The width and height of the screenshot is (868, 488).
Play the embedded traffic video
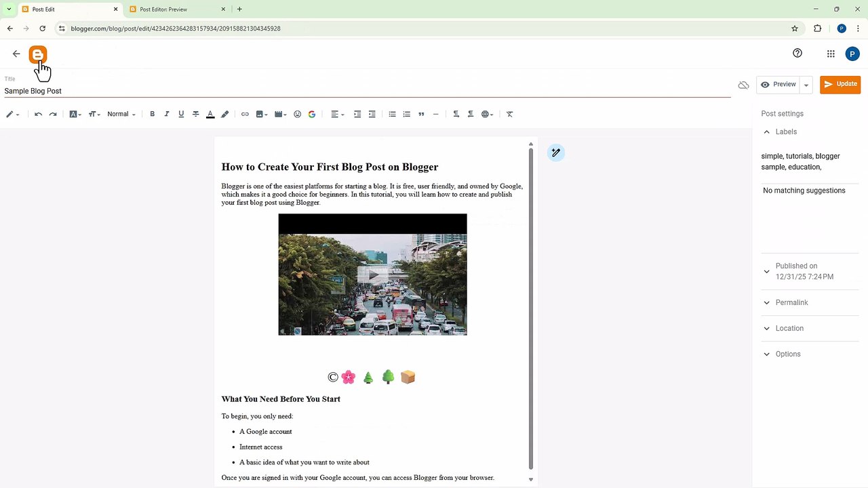point(372,274)
